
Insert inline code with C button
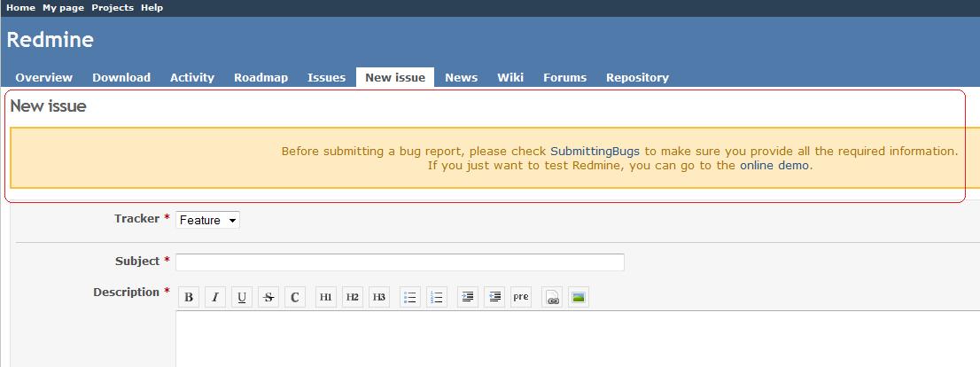coord(295,297)
